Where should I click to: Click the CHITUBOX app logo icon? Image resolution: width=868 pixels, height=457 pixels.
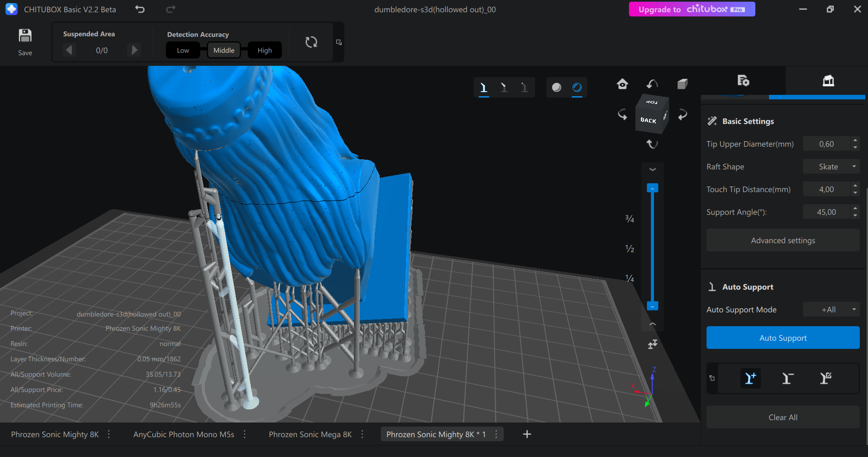[x=11, y=9]
